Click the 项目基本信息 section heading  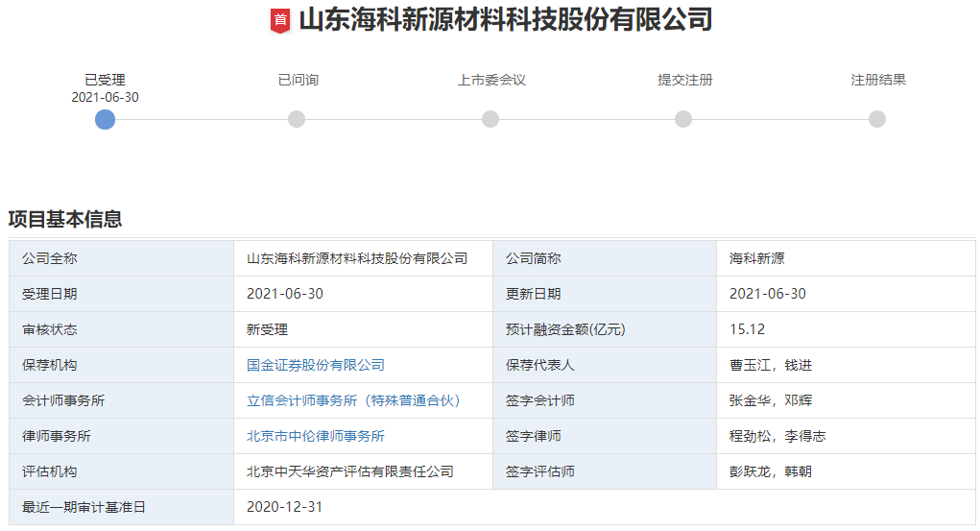(65, 219)
